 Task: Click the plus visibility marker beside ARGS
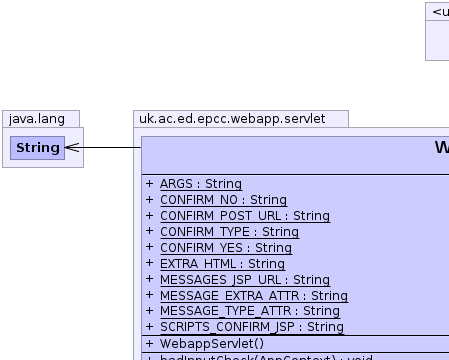click(x=149, y=183)
